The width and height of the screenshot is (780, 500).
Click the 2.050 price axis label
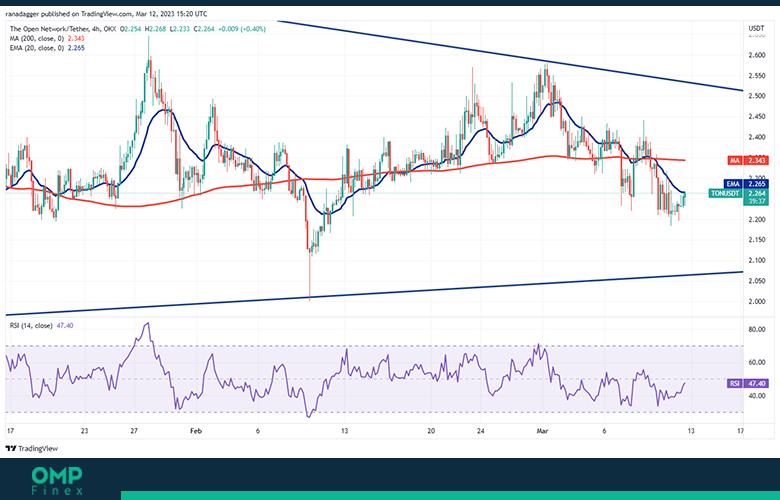click(757, 281)
